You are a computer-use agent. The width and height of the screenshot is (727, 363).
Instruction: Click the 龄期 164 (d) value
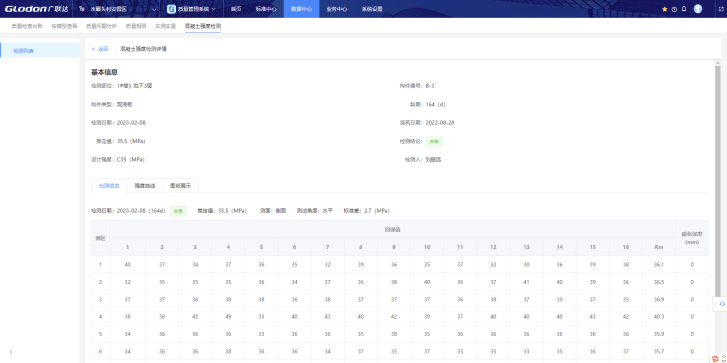click(x=435, y=104)
